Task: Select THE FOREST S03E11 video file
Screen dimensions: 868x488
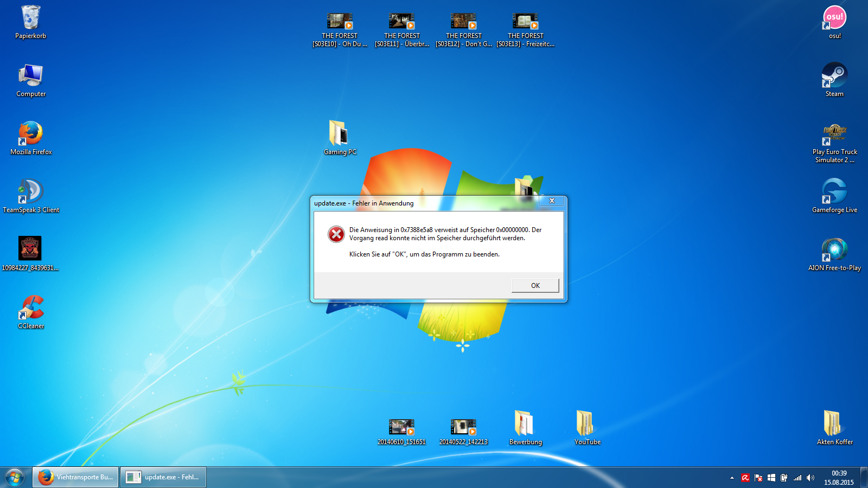Action: pyautogui.click(x=401, y=30)
